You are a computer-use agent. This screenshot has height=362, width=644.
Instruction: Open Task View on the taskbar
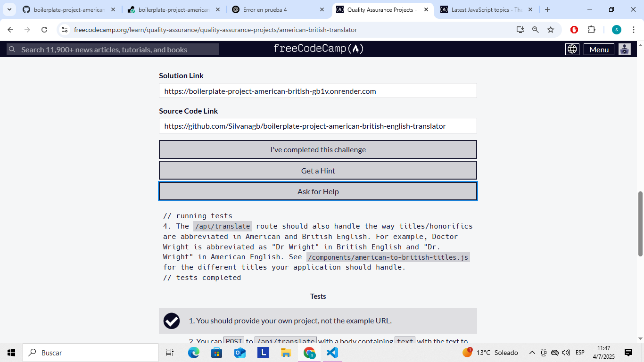(x=170, y=353)
